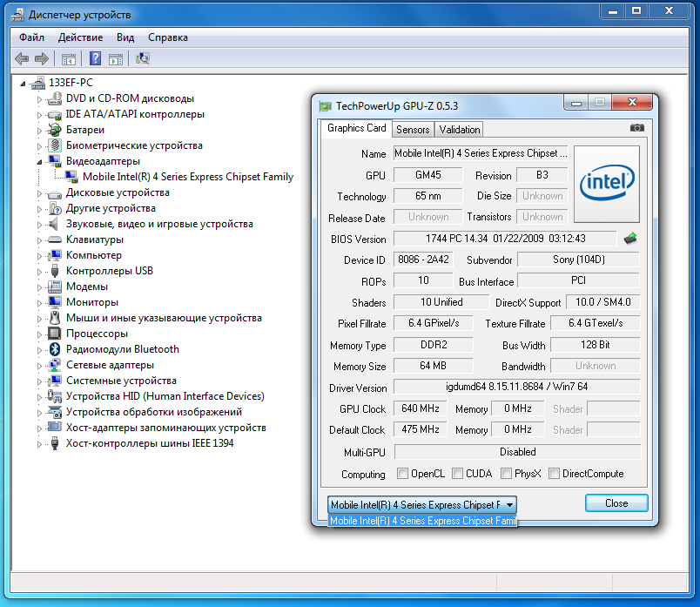Viewport: 700px width, 607px height.
Task: Click the scan for hardware changes icon
Action: click(x=143, y=58)
